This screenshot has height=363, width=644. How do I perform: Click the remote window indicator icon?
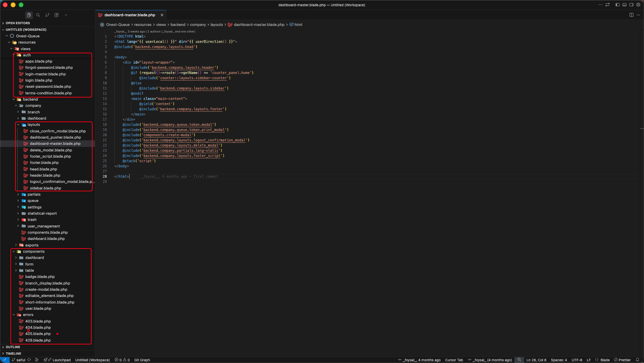click(x=5, y=360)
